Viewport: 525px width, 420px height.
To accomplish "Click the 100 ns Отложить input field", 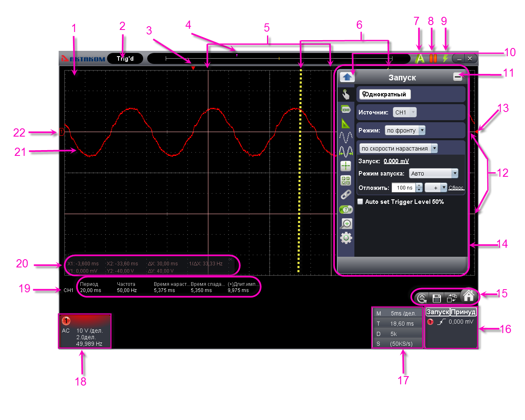I will click(x=404, y=187).
